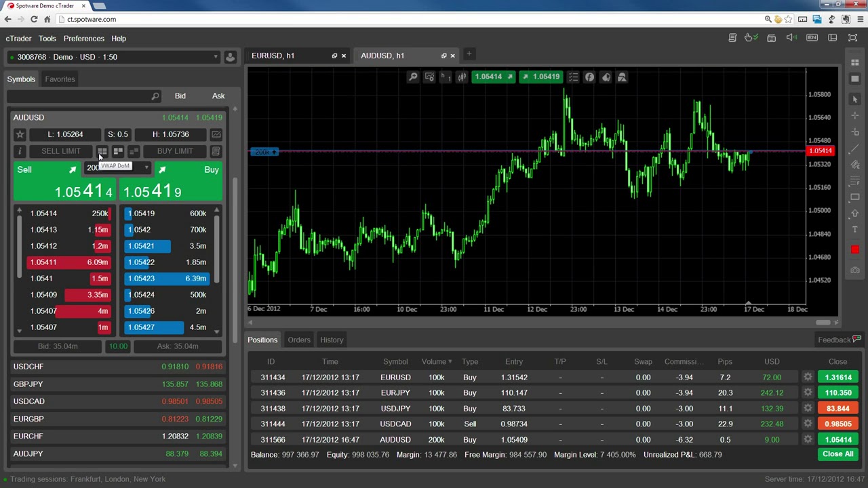Open chart zoom magnifier icon
This screenshot has height=488, width=868.
[413, 77]
